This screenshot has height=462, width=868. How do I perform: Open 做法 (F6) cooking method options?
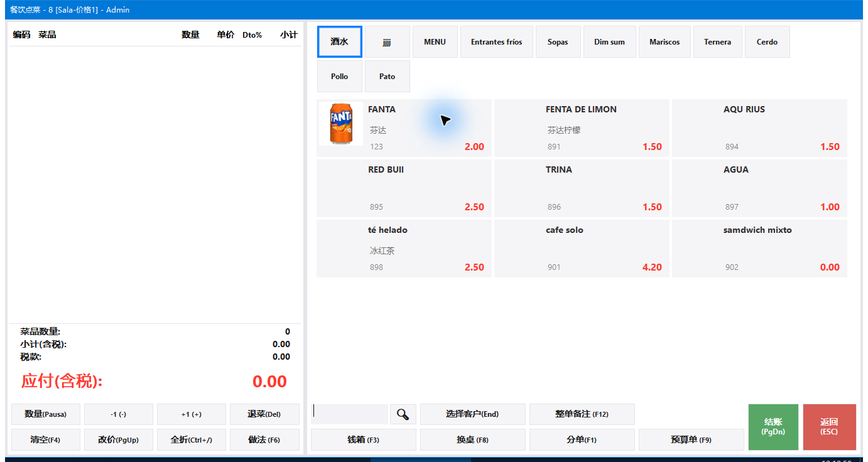pyautogui.click(x=264, y=440)
